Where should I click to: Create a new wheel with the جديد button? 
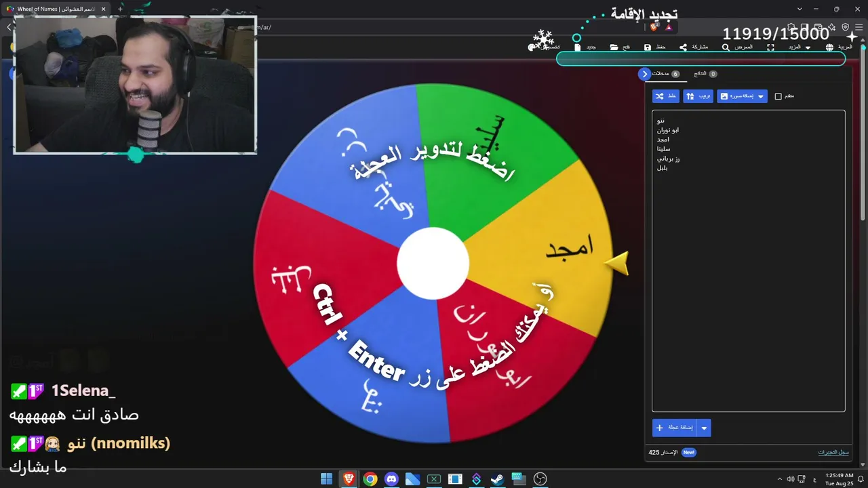[585, 47]
